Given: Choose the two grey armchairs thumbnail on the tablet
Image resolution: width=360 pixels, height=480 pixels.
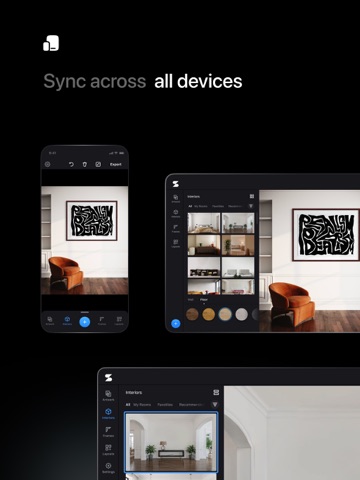Looking at the screenshot, I should click(238, 267).
